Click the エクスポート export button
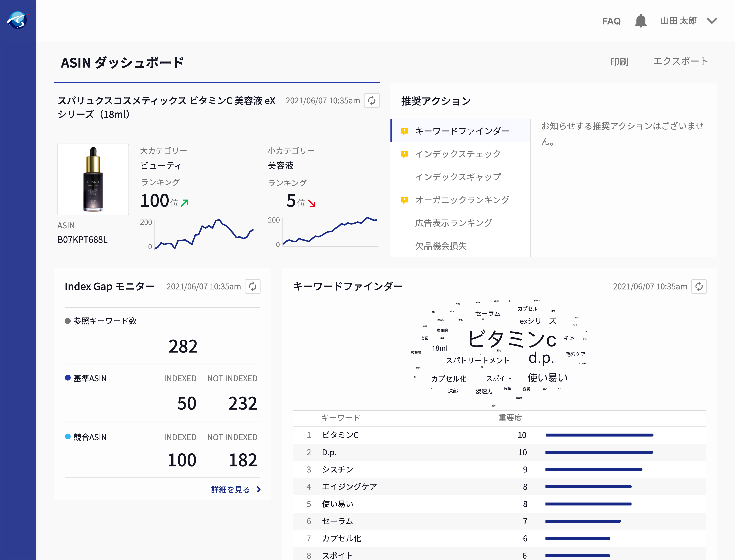This screenshot has height=560, width=735. pos(680,61)
